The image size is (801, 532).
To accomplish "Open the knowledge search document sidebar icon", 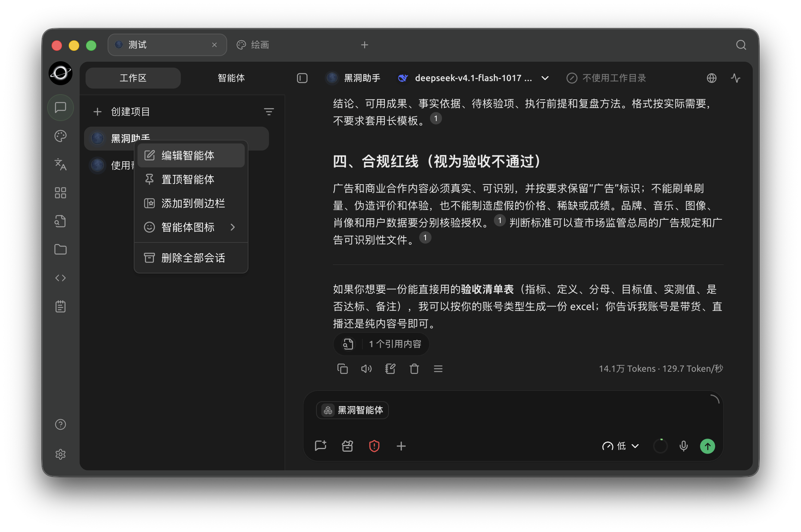I will pos(61,221).
